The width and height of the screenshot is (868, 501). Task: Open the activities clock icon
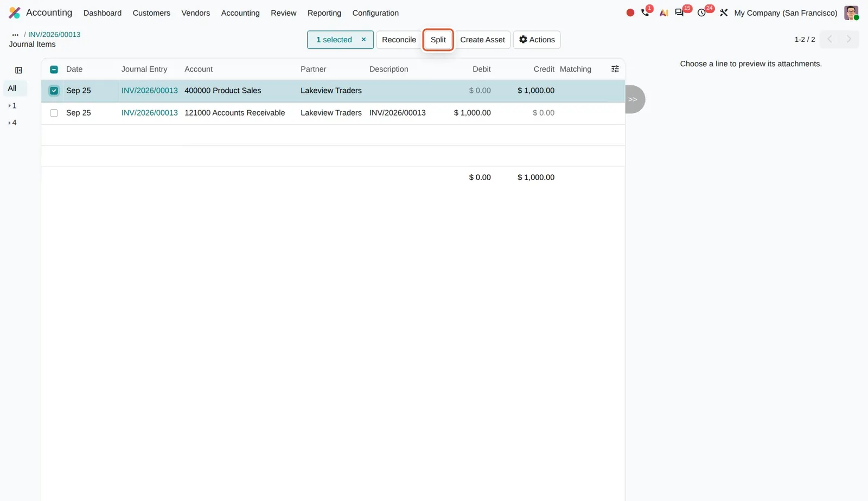pyautogui.click(x=701, y=12)
